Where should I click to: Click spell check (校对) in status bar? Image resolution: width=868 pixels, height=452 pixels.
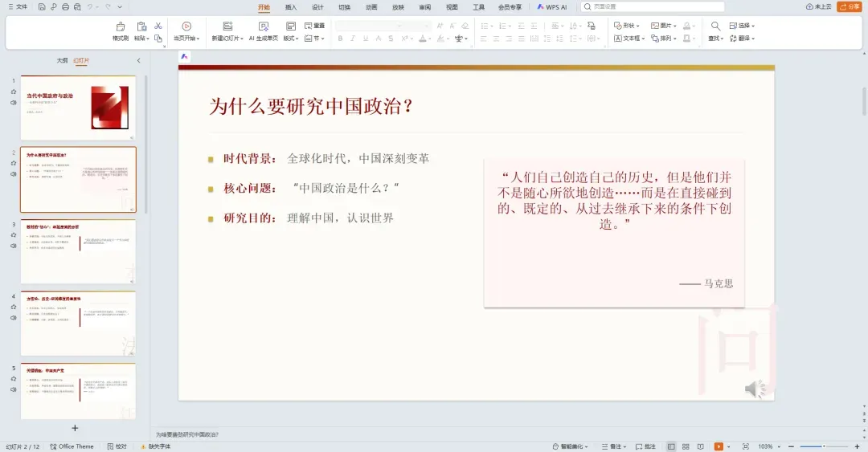(x=117, y=446)
